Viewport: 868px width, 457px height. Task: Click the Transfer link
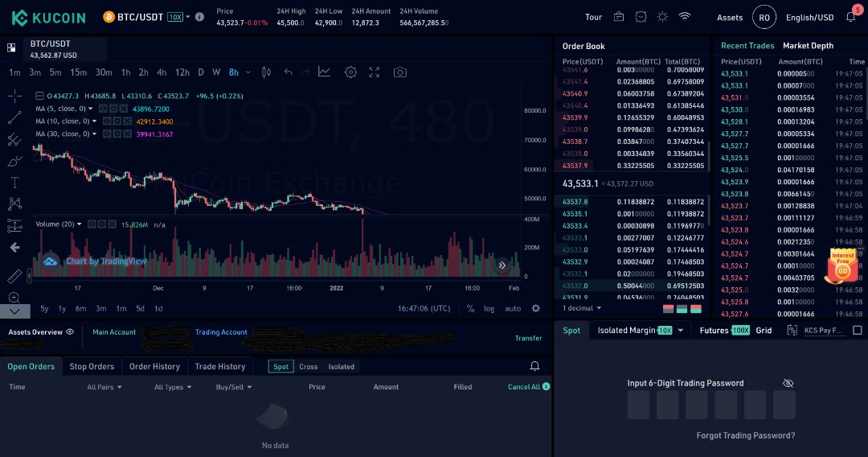pos(528,338)
